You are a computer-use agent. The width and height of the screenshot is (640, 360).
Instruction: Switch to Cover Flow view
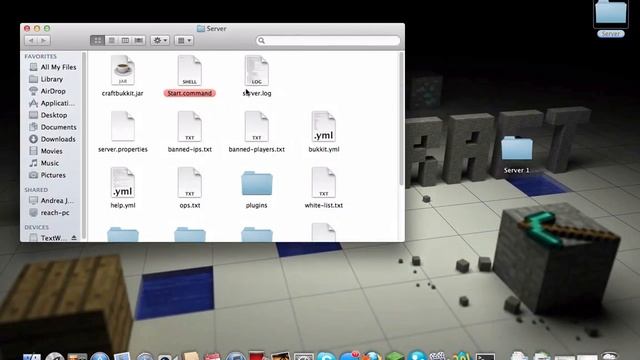pyautogui.click(x=139, y=40)
